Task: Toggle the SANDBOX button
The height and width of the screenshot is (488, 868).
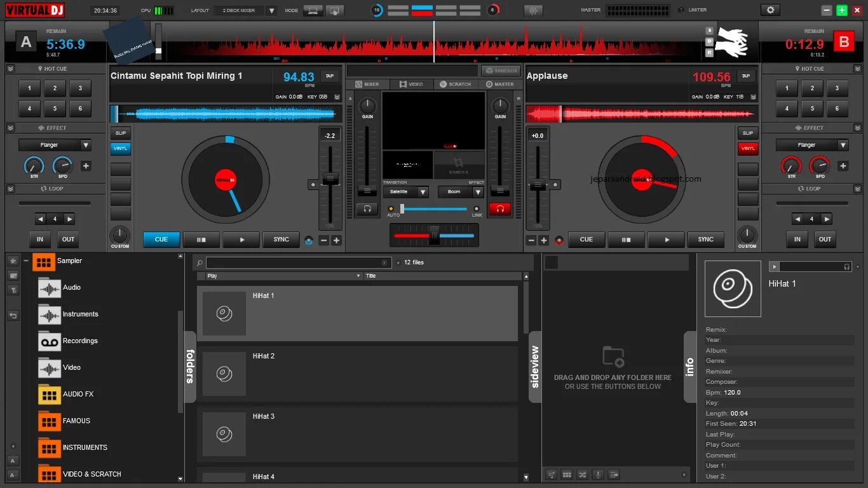Action: point(501,71)
